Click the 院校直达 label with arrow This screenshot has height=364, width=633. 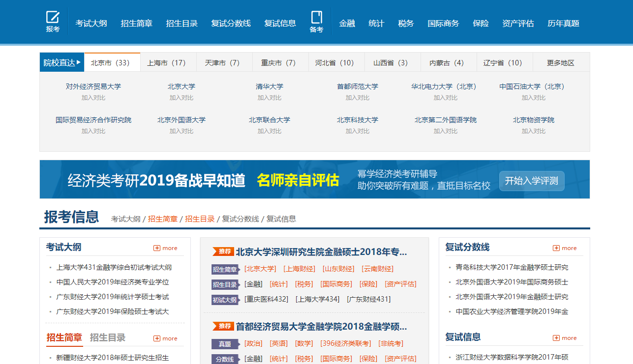(x=62, y=63)
